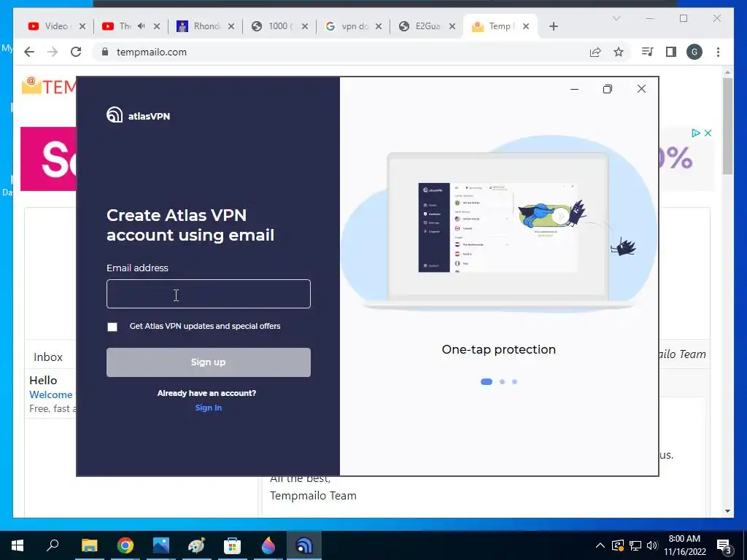747x560 pixels.
Task: Bookmark this page with star
Action: pos(619,52)
